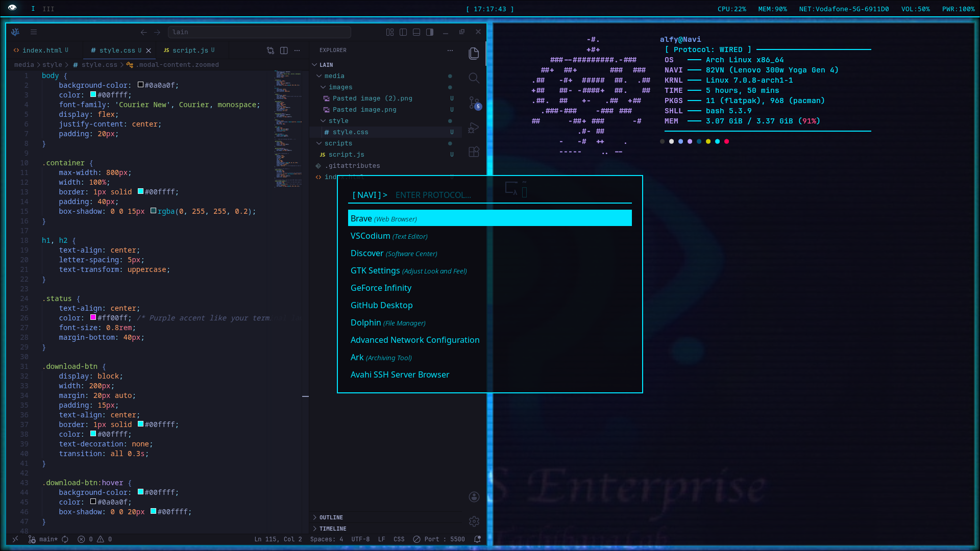This screenshot has width=980, height=551.
Task: Switch to workspace III in the top bar
Action: click(48, 9)
